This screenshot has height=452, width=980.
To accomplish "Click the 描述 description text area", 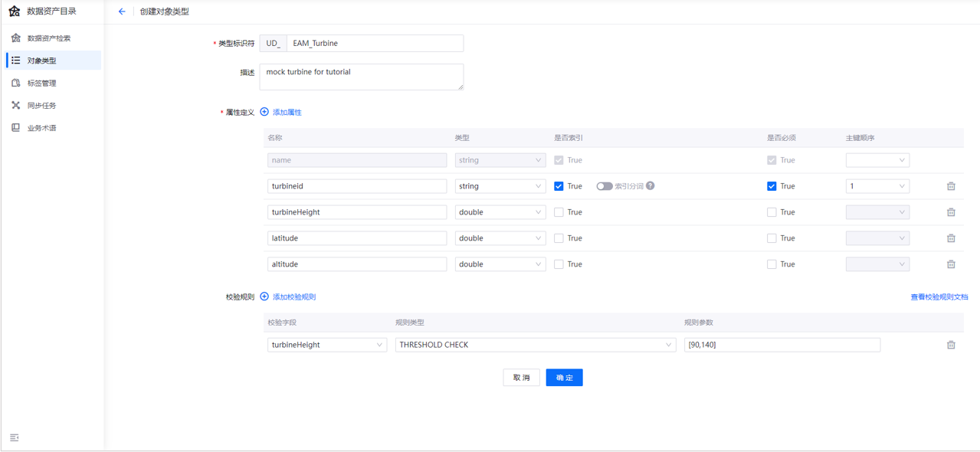I will pos(361,77).
